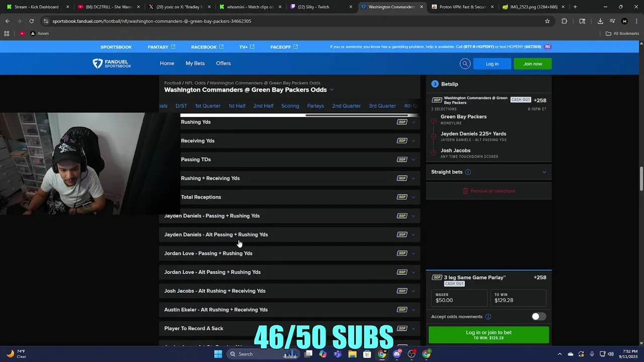Open All Bookmarks folder
Image resolution: width=644 pixels, height=362 pixels.
click(x=622, y=34)
